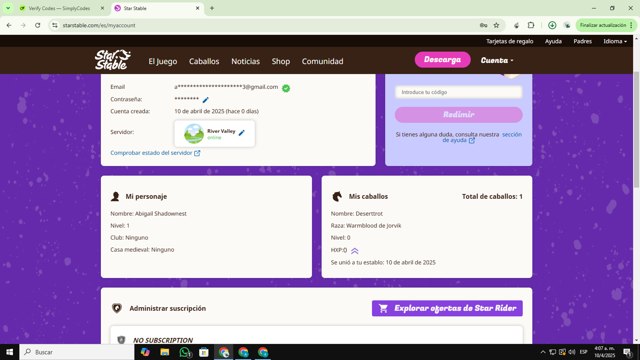Click the horse XP upgrade chevron icon
640x360 pixels.
tap(355, 251)
